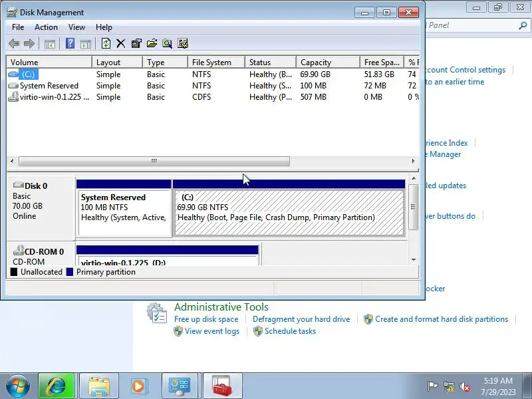Click the 507 MB capacity cell
The height and width of the screenshot is (399, 532).
click(313, 97)
